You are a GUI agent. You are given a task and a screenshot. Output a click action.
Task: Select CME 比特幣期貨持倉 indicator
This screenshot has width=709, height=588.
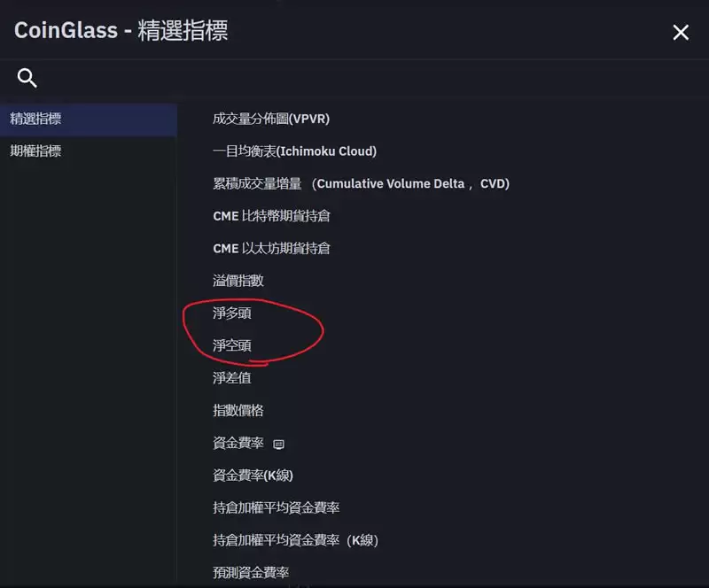click(x=271, y=216)
